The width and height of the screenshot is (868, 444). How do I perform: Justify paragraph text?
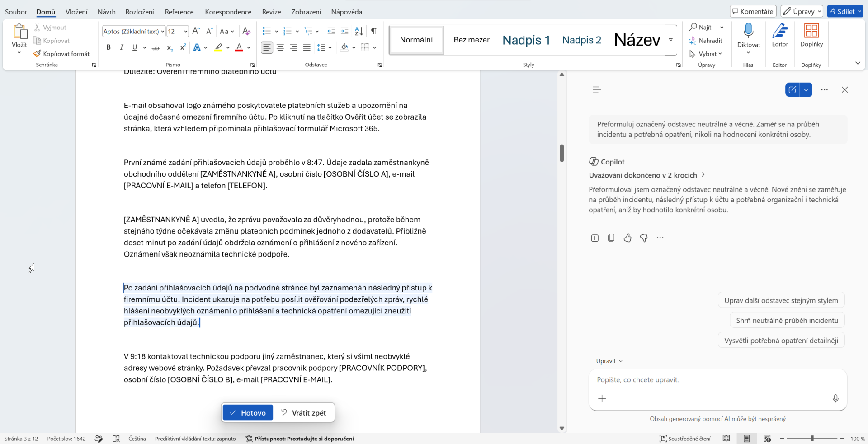[307, 47]
